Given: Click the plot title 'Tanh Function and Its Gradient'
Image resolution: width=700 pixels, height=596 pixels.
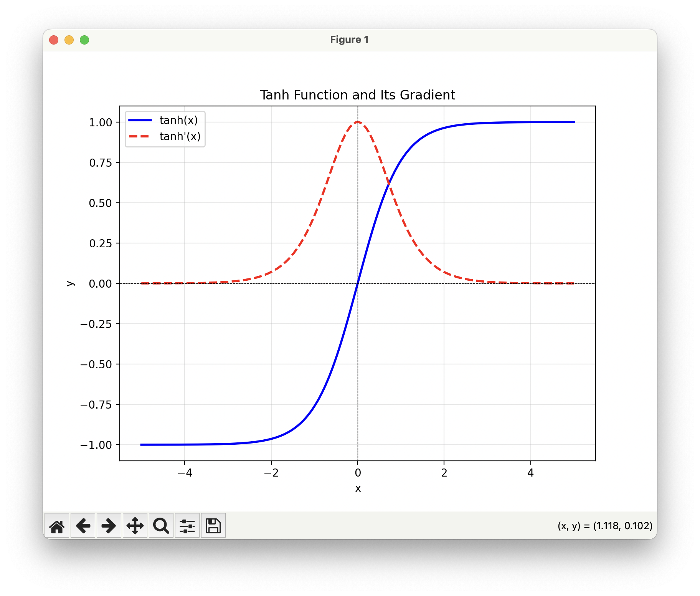Looking at the screenshot, I should (357, 95).
